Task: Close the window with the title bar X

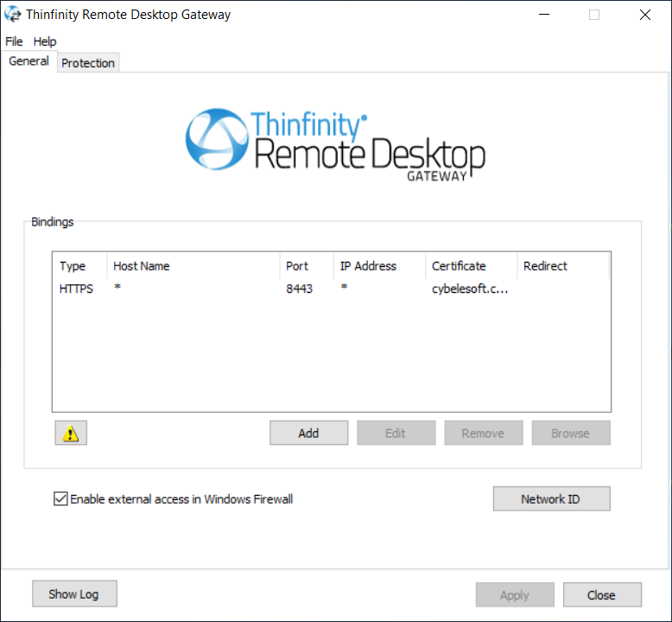Action: [645, 15]
